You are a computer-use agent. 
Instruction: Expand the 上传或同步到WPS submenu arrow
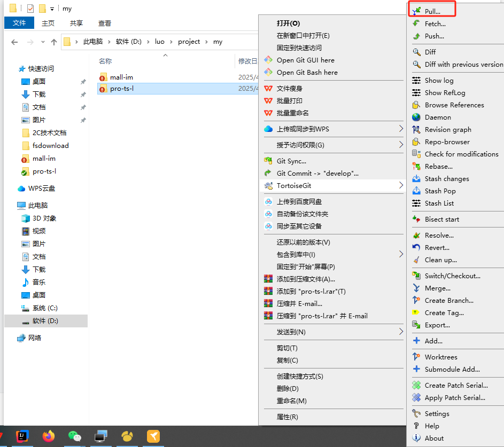(x=401, y=129)
